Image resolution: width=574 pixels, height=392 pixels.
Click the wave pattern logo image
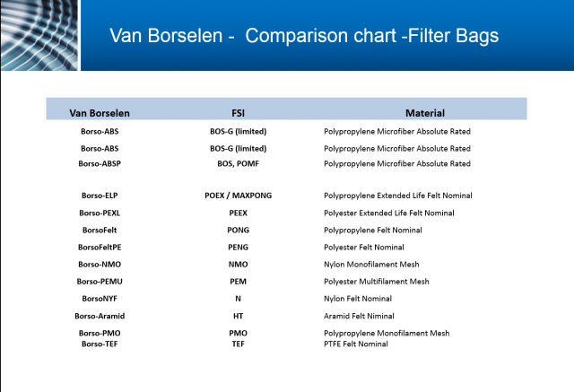pos(39,35)
